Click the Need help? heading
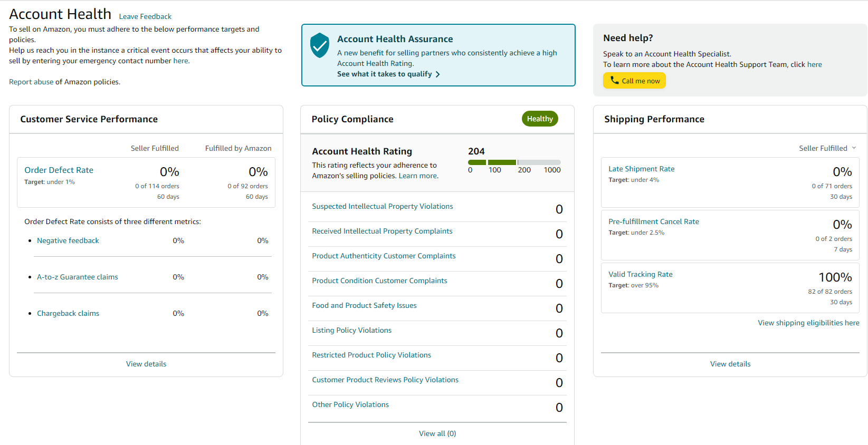This screenshot has height=445, width=868. tap(628, 38)
